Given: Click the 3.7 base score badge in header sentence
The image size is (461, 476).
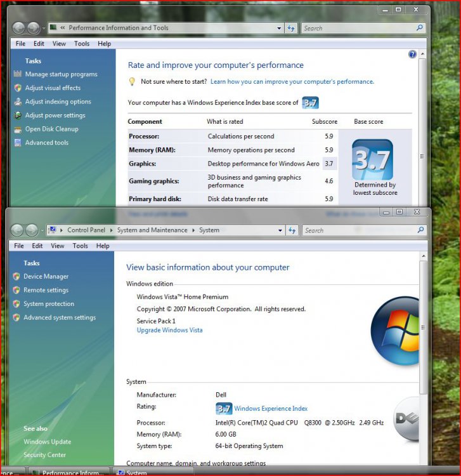Looking at the screenshot, I should (310, 103).
